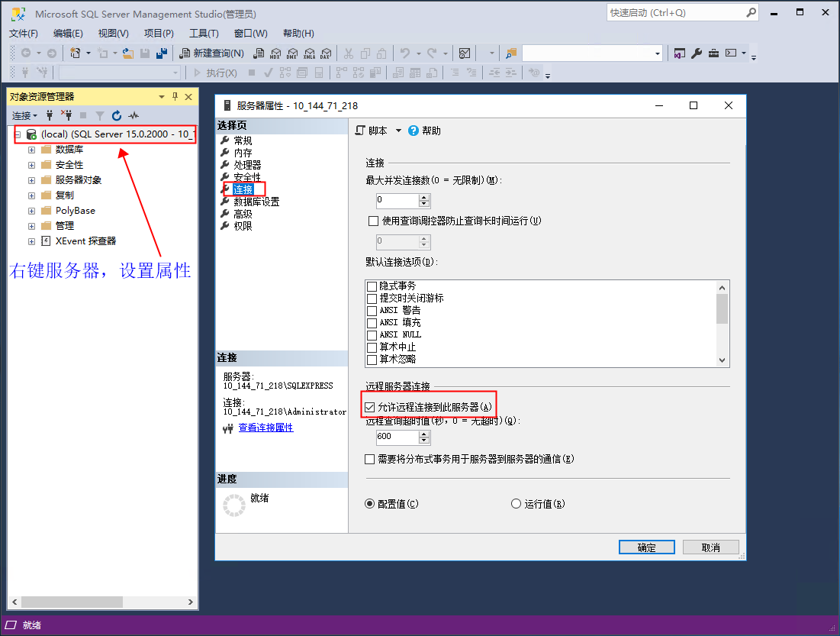Click the Open File folder icon in the toolbar
Image resolution: width=840 pixels, height=636 pixels.
(128, 53)
